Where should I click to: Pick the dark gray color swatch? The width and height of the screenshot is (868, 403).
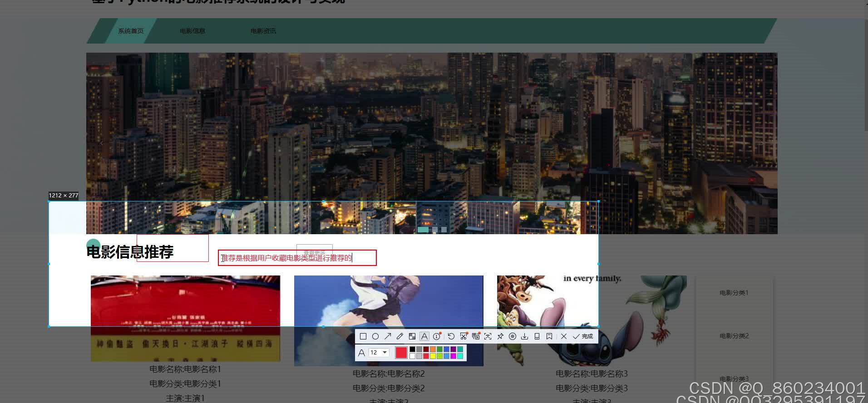pyautogui.click(x=419, y=349)
